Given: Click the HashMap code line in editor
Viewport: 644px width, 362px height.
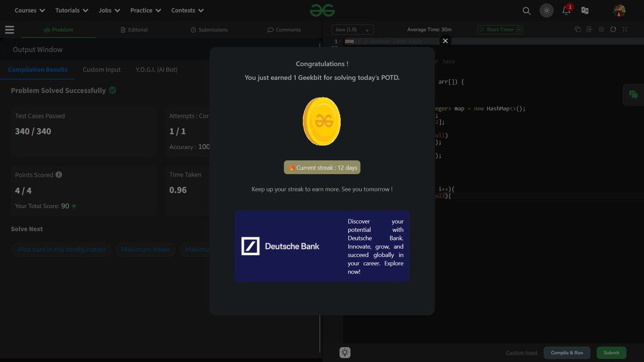Looking at the screenshot, I should (x=480, y=108).
